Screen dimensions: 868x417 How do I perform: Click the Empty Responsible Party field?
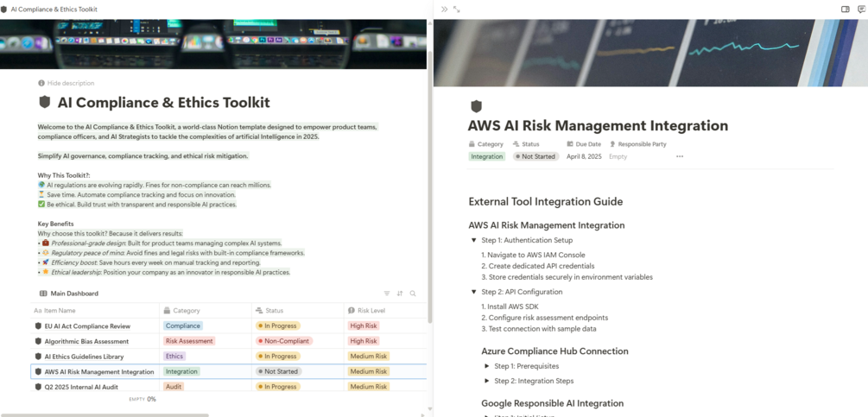click(x=618, y=156)
